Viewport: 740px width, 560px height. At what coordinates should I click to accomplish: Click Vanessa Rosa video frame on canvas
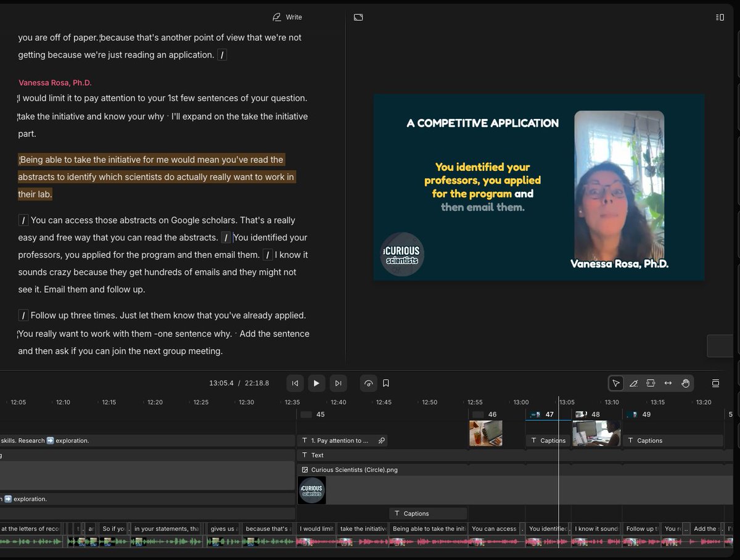(619, 185)
